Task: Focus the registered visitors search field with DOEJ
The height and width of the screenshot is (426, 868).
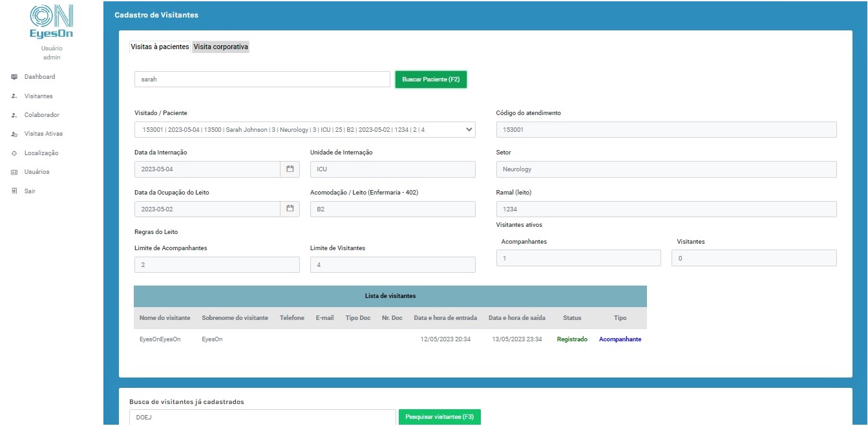Action: coord(262,417)
